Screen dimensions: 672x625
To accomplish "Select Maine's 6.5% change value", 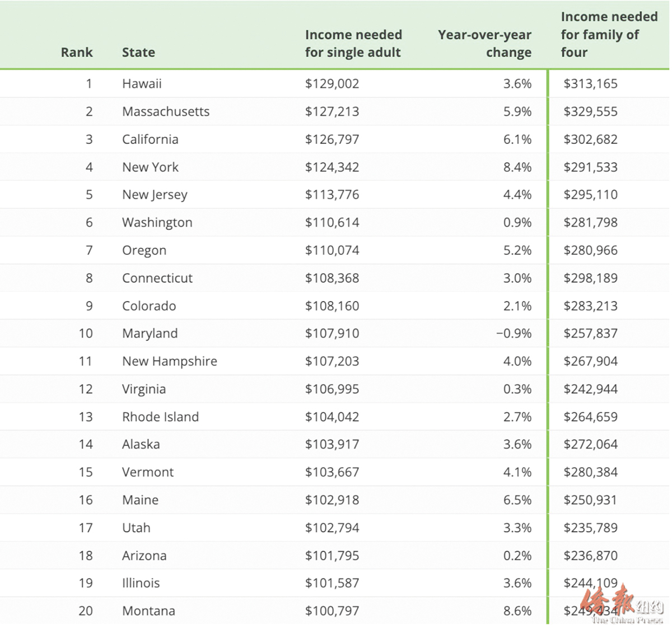I will coord(517,500).
